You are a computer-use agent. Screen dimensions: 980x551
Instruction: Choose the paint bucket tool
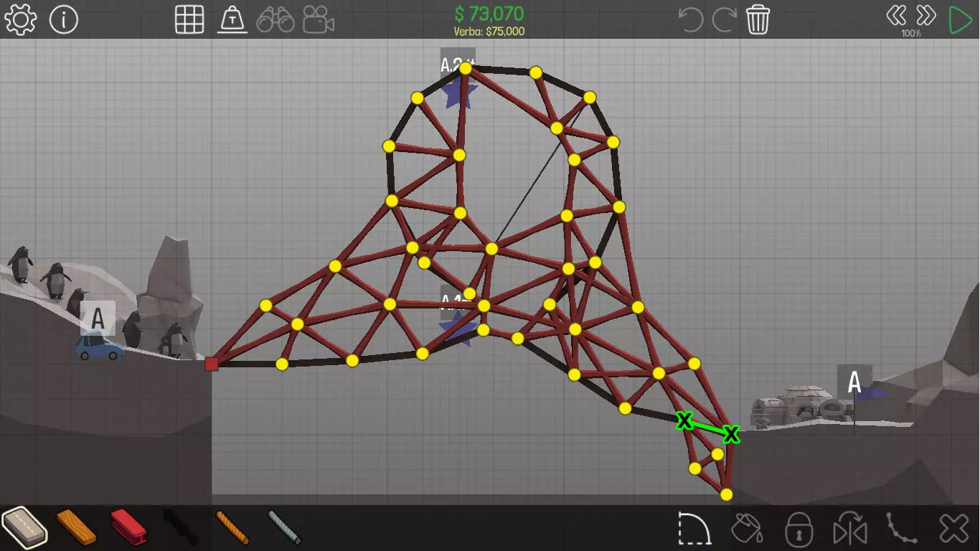[x=746, y=529]
